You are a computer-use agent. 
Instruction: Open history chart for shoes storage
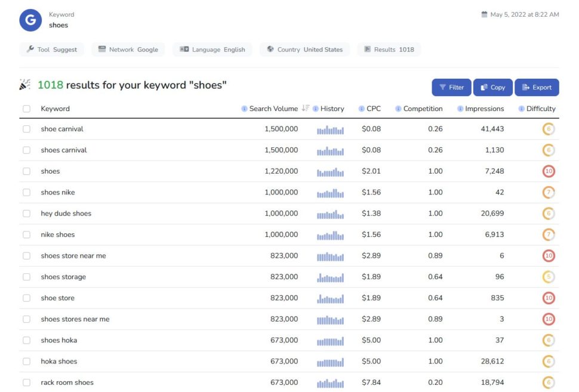(330, 277)
